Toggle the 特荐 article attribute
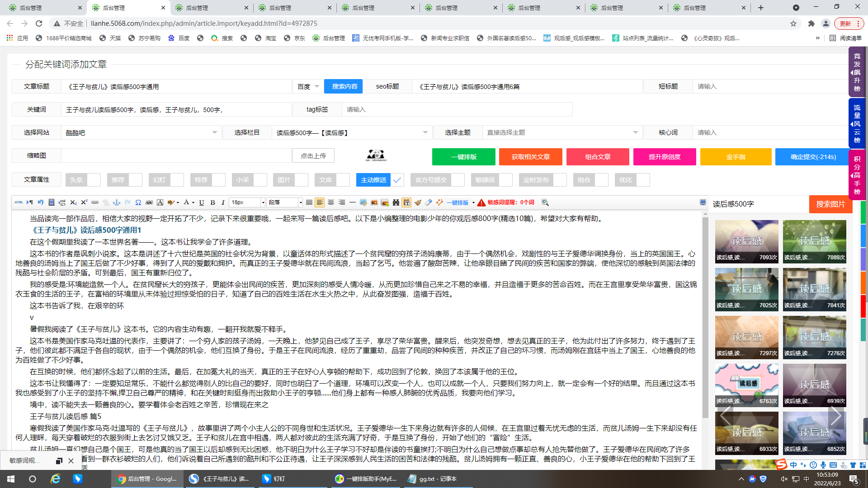Image resolution: width=868 pixels, height=488 pixels. (x=208, y=180)
